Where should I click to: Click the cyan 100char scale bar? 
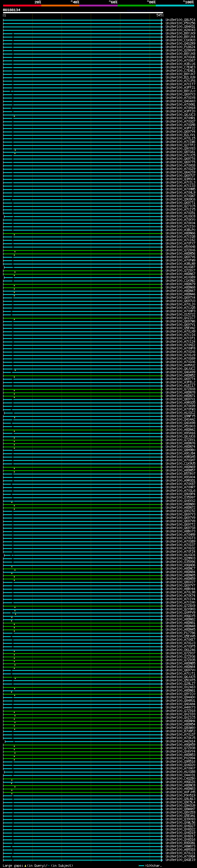point(141,866)
